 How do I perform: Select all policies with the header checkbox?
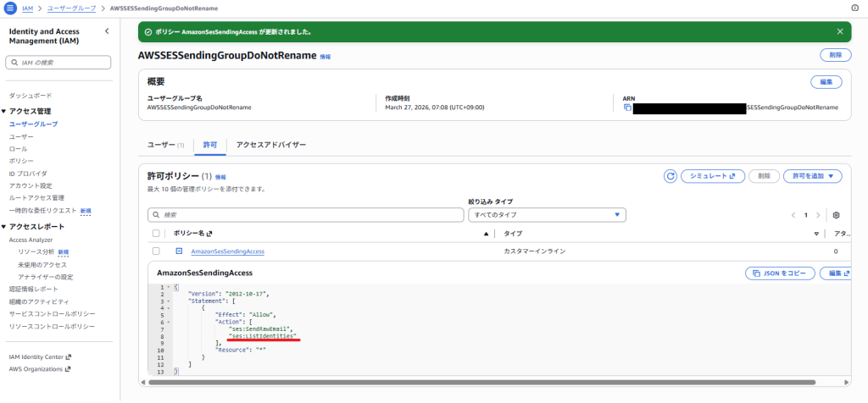(156, 234)
